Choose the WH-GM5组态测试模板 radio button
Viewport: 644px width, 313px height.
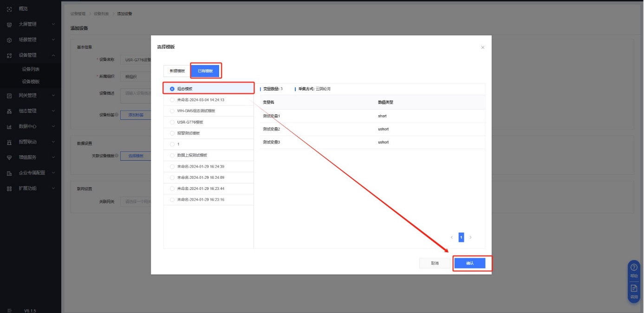point(172,111)
